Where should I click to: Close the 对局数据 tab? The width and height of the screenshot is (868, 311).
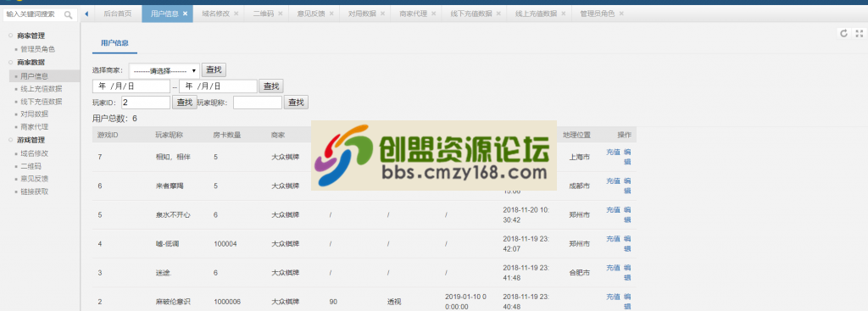[x=382, y=14]
